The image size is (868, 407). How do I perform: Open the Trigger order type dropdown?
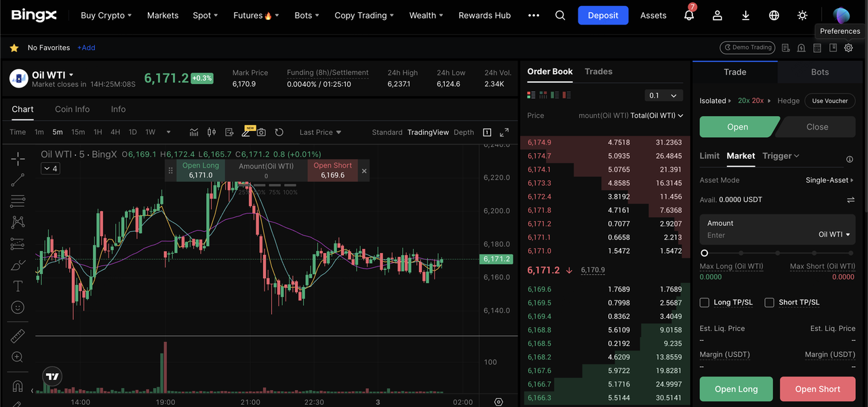pyautogui.click(x=781, y=156)
